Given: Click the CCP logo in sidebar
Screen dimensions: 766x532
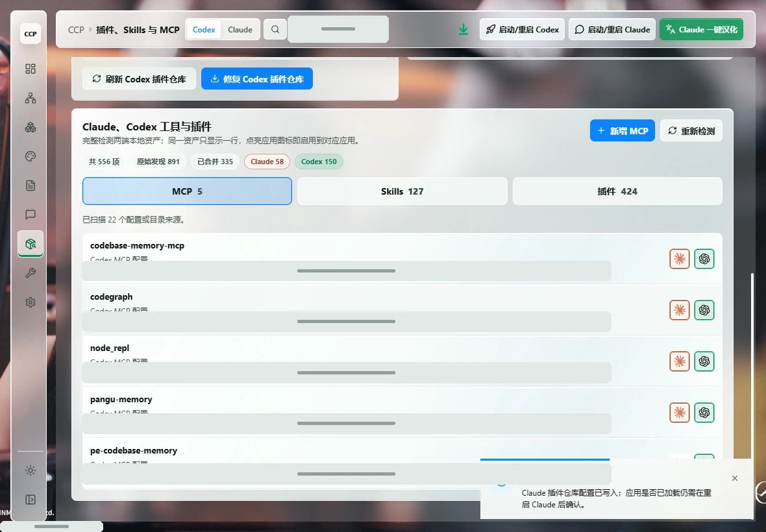Looking at the screenshot, I should [x=31, y=34].
